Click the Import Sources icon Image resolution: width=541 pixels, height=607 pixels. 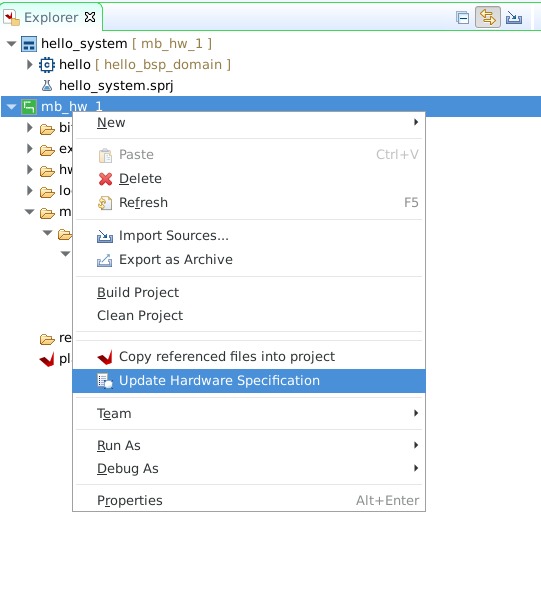pos(105,236)
